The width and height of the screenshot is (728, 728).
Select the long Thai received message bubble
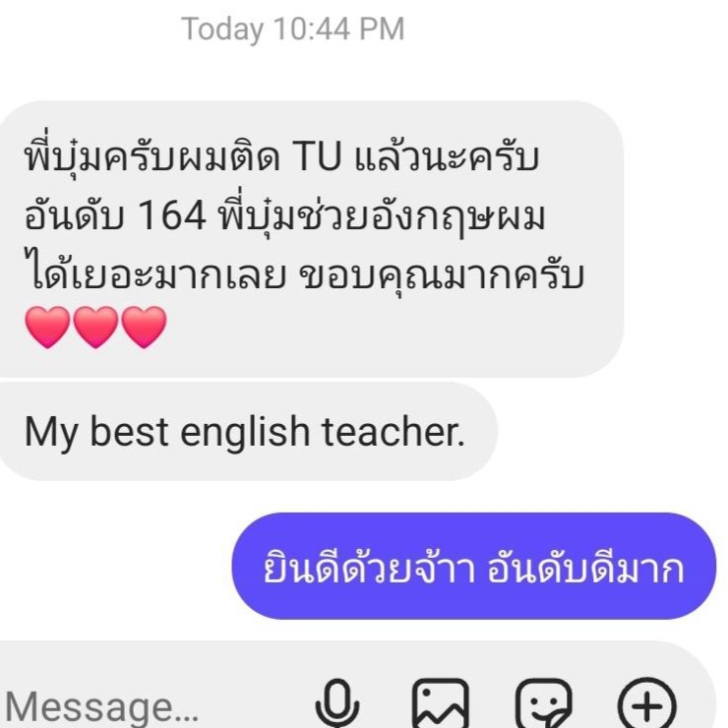[x=311, y=239]
